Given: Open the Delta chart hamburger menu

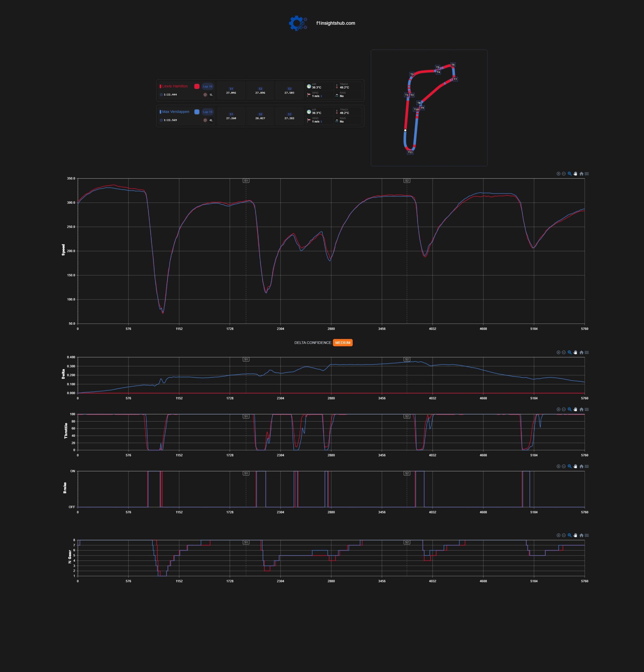Looking at the screenshot, I should pyautogui.click(x=587, y=353).
